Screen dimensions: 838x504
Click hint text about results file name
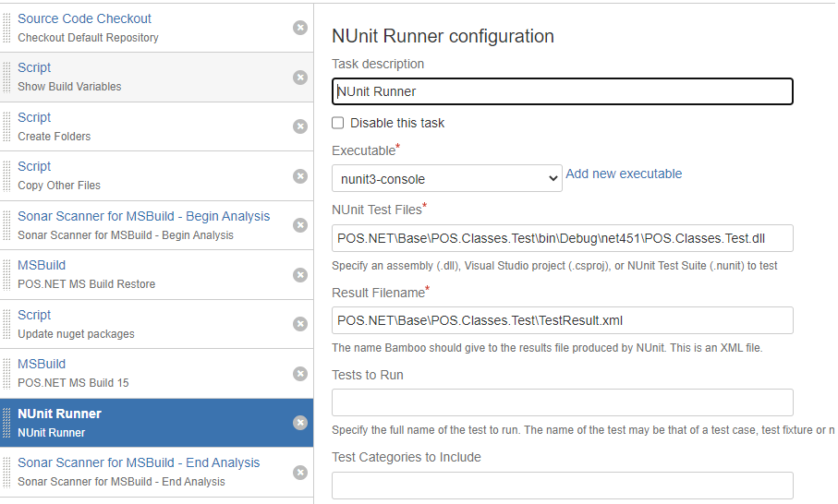click(547, 348)
